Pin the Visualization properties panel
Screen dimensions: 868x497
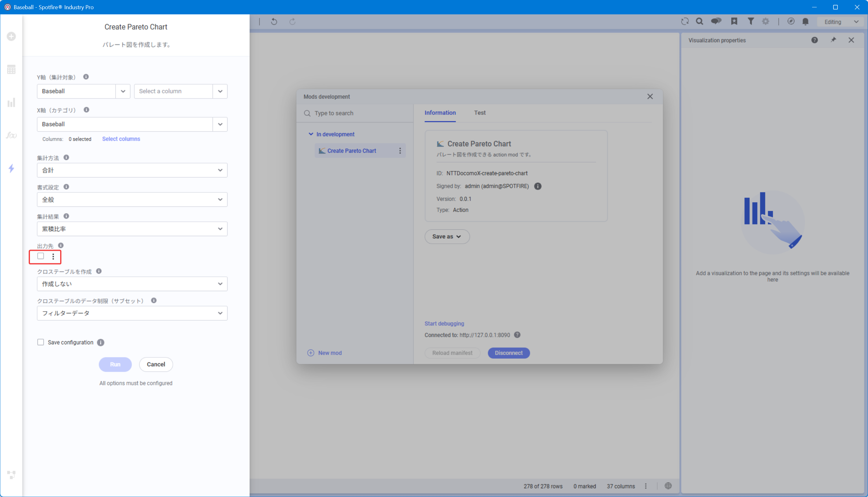[833, 40]
